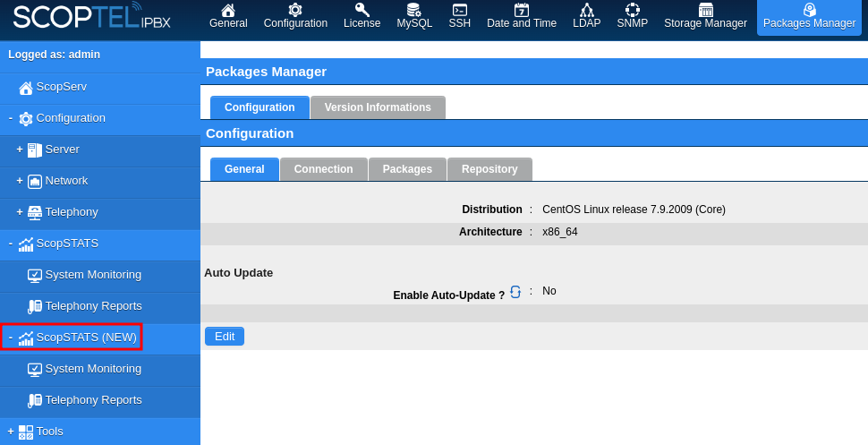868x445 pixels.
Task: Click the Telephony icon in sidebar
Action: pos(35,213)
